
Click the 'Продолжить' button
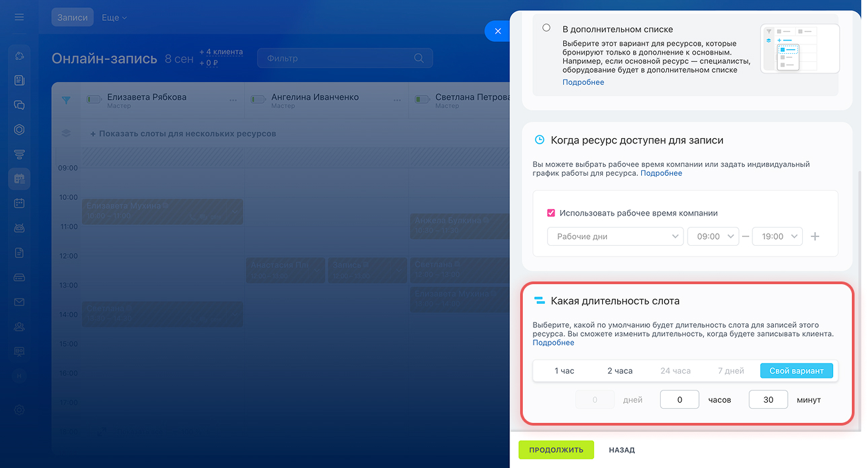click(556, 450)
